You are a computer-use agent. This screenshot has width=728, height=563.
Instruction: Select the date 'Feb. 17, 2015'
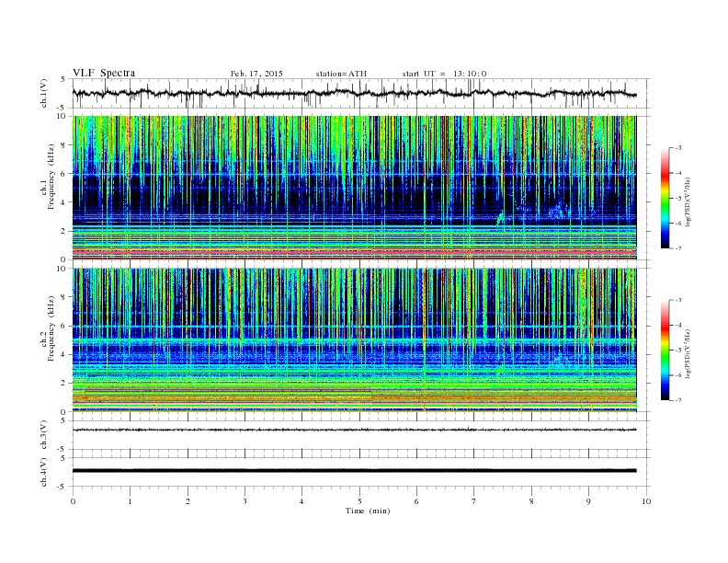pos(256,74)
